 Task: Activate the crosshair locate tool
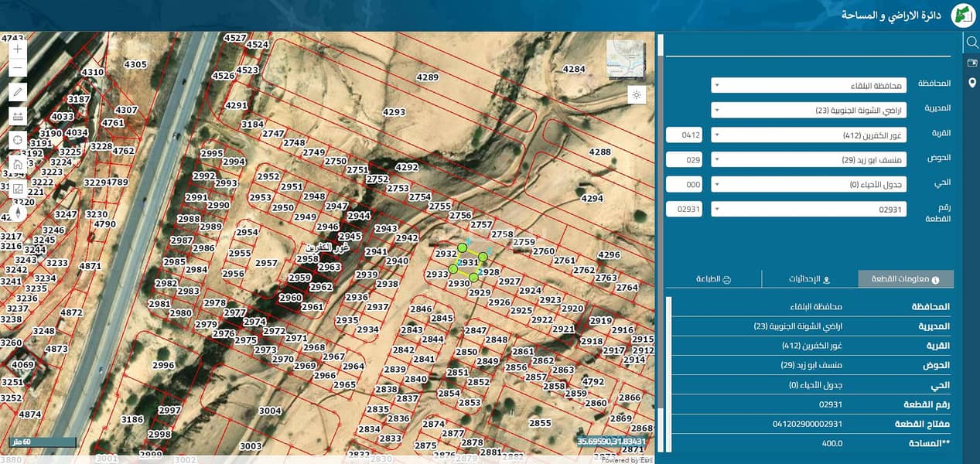pos(18,140)
